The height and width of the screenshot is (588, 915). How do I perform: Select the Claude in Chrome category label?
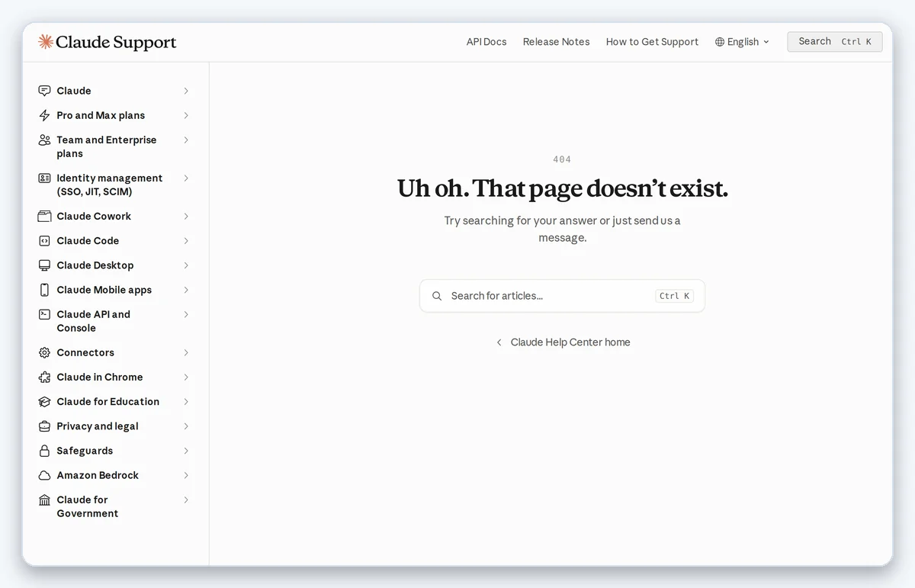[x=100, y=377]
